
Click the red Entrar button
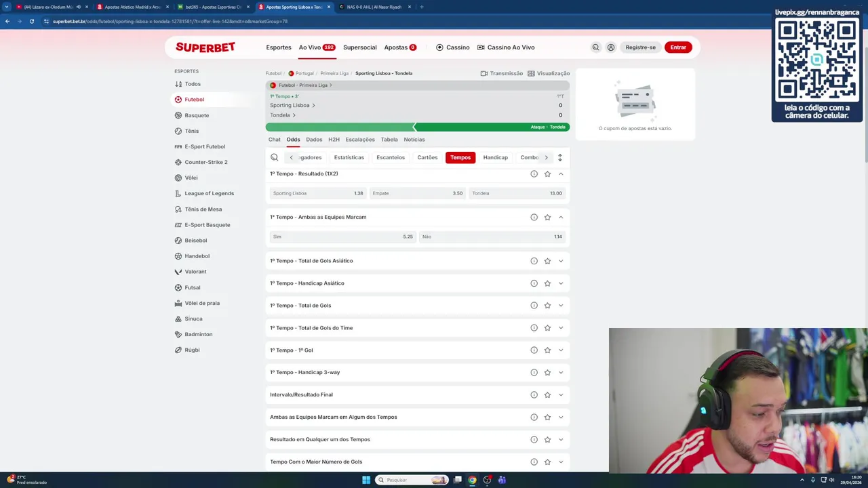[678, 47]
